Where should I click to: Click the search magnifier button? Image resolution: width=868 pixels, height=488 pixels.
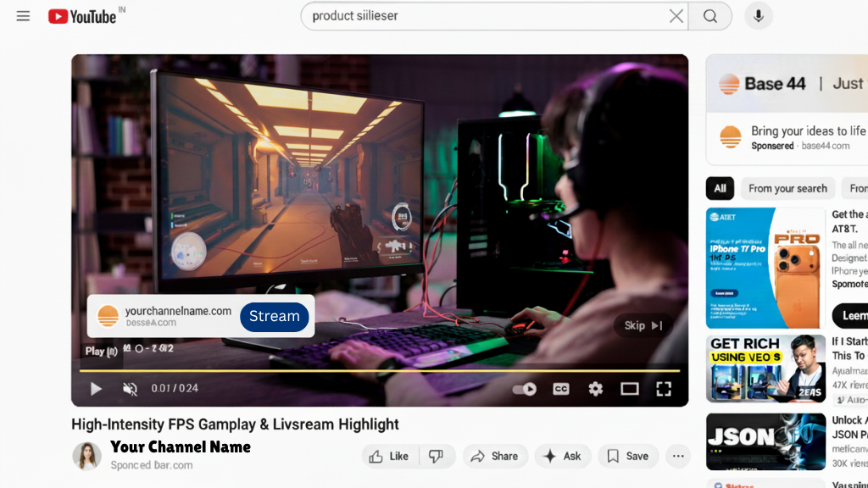710,16
